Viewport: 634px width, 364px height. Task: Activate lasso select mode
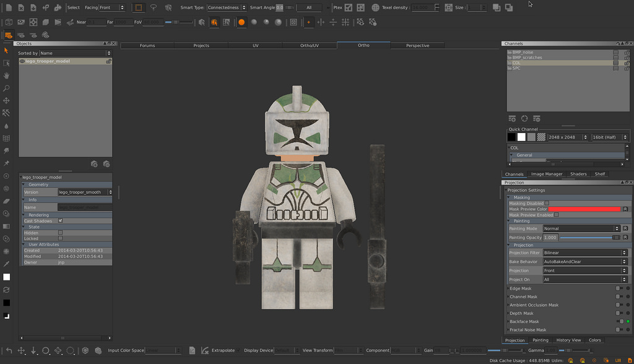(154, 7)
